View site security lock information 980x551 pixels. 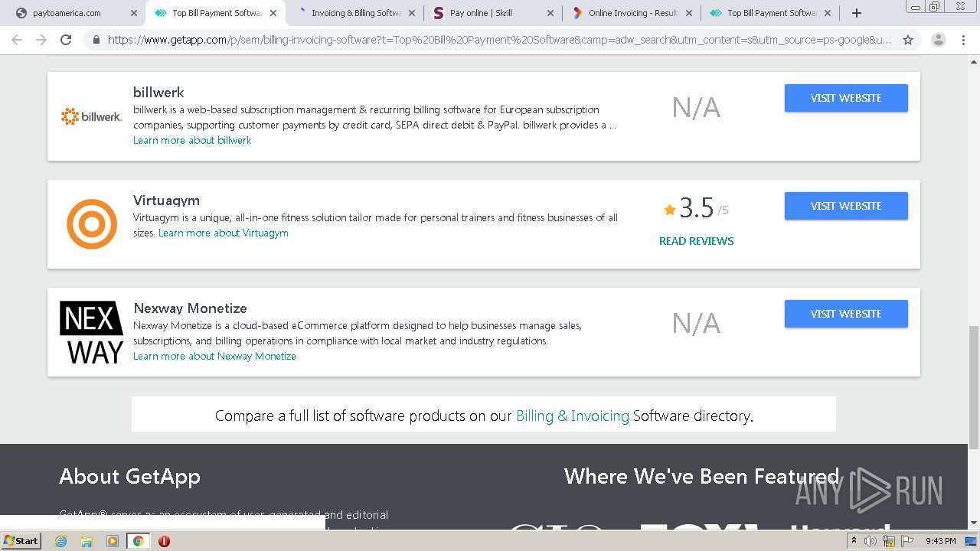coord(96,40)
